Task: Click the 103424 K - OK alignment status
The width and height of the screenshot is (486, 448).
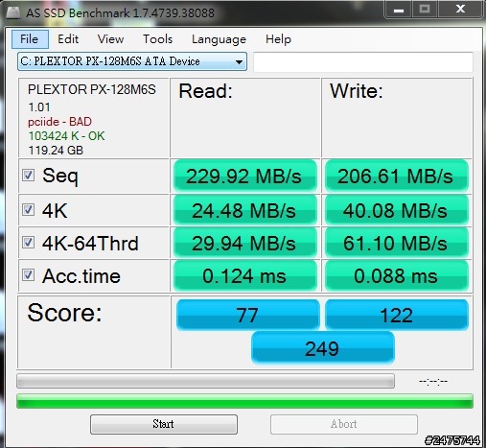Action: tap(66, 136)
